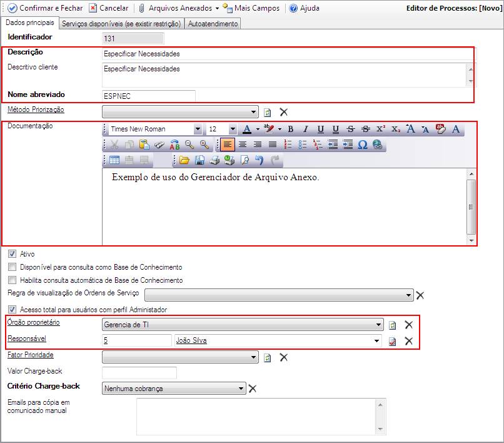Open the Times New Roman font dropdown

(198, 129)
